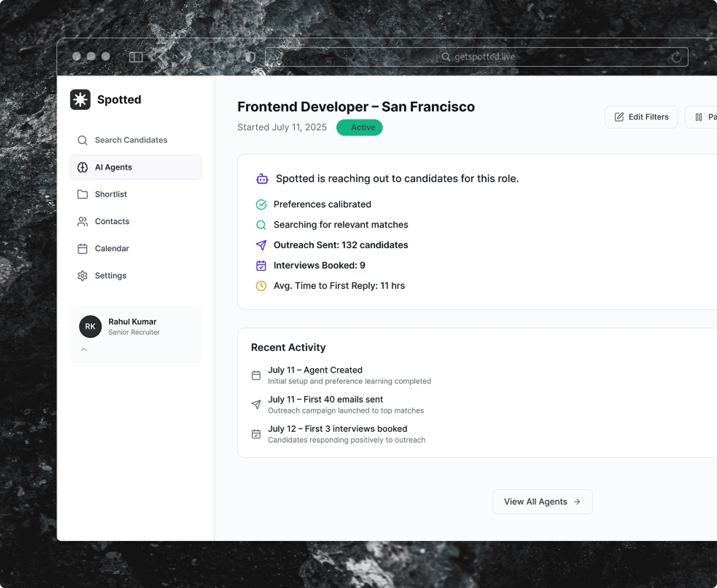The height and width of the screenshot is (588, 717).
Task: Click the sidebar toggle icon in browser toolbar
Action: (136, 57)
